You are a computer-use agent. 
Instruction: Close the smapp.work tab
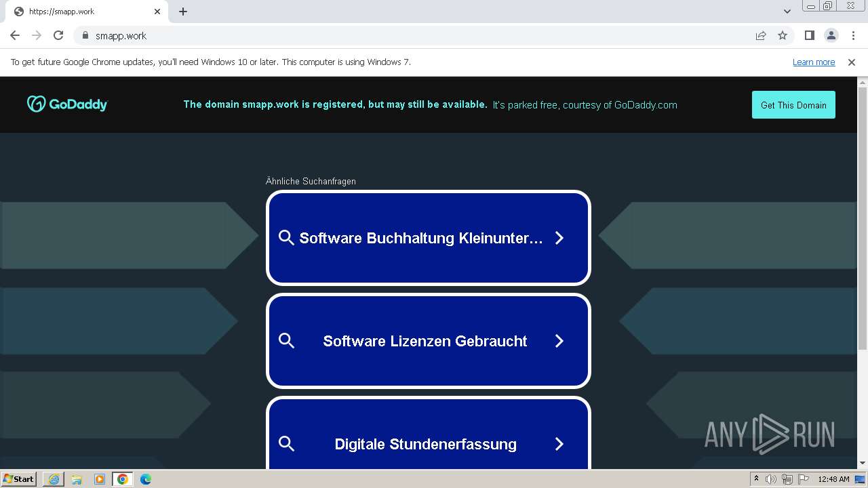[157, 12]
